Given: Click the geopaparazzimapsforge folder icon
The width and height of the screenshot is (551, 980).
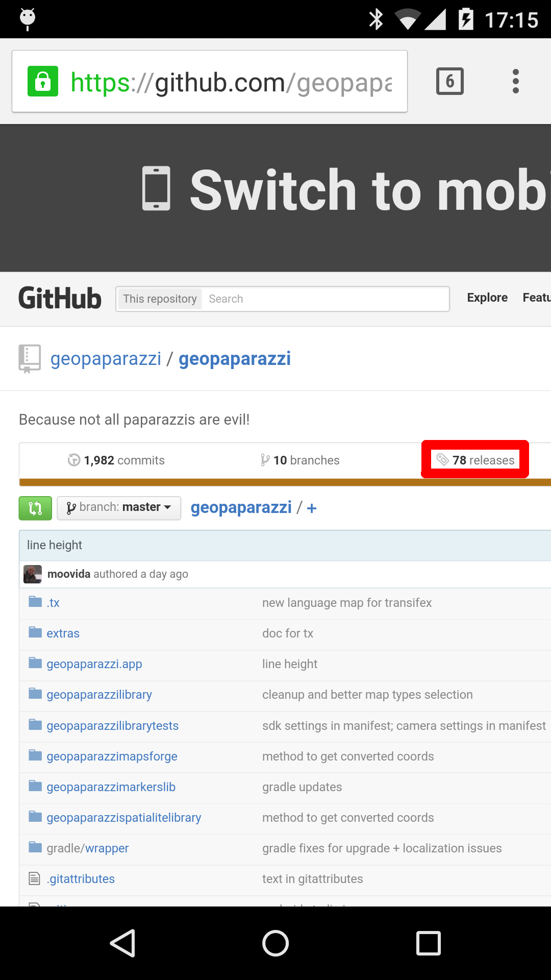Looking at the screenshot, I should point(35,755).
